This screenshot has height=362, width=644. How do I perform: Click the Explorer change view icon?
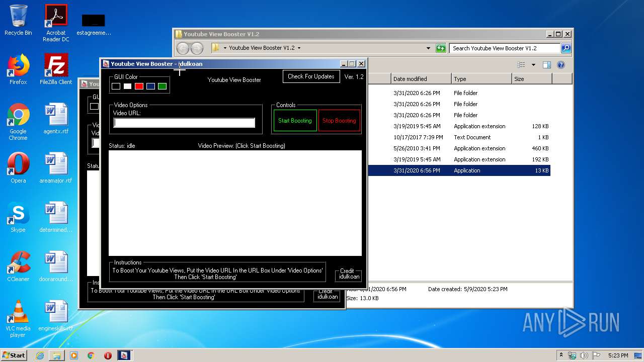[x=521, y=65]
